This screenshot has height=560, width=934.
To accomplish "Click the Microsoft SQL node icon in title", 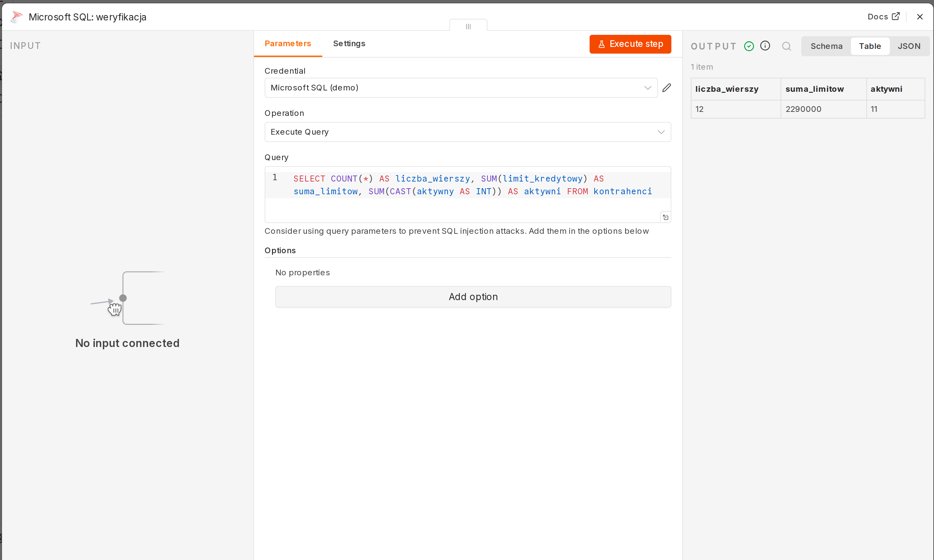I will point(17,17).
